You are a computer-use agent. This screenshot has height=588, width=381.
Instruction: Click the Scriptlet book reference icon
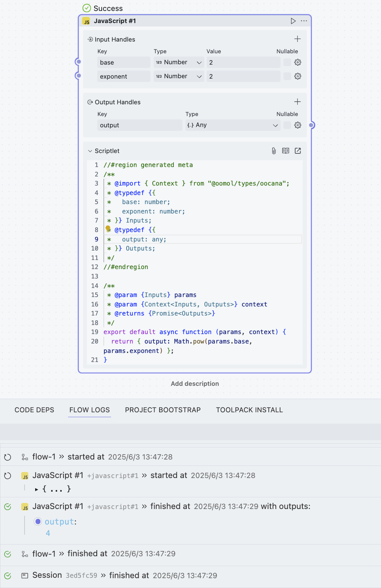(286, 151)
